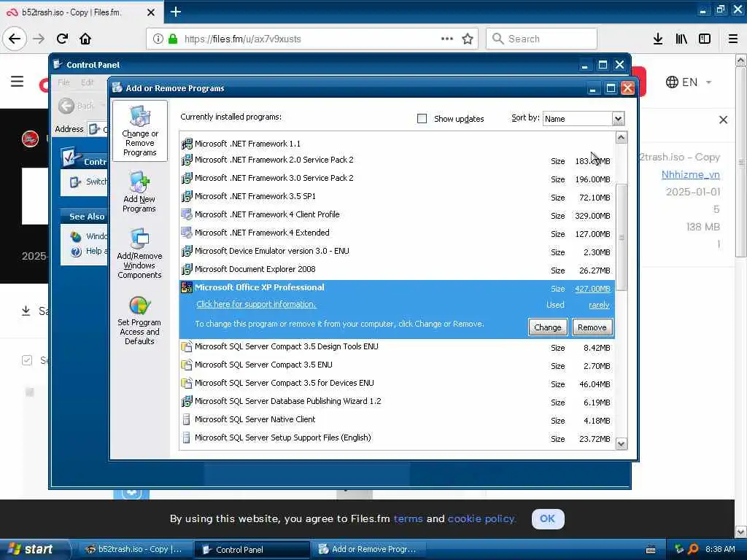This screenshot has height=560, width=747.
Task: Open Set Program Access and Defaults
Action: point(139,320)
